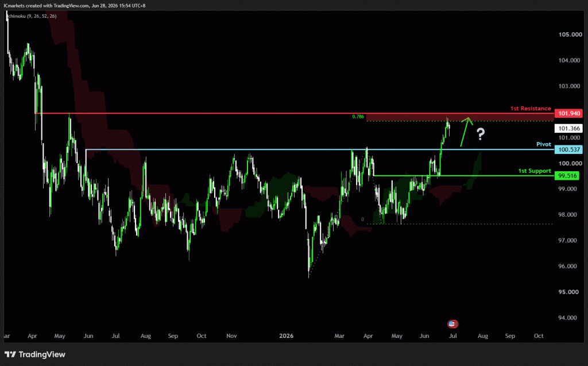The image size is (588, 366).
Task: Click the 105.000 price axis label
Action: click(570, 34)
